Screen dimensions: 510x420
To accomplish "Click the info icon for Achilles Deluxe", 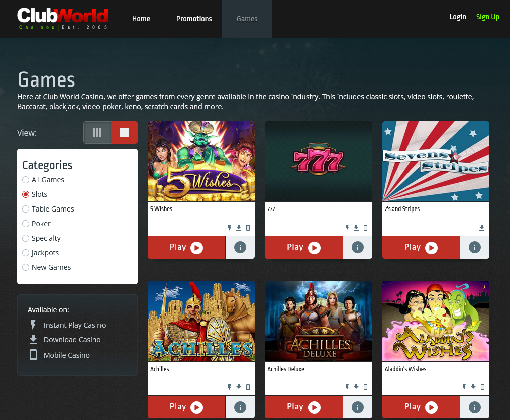I will (x=357, y=407).
